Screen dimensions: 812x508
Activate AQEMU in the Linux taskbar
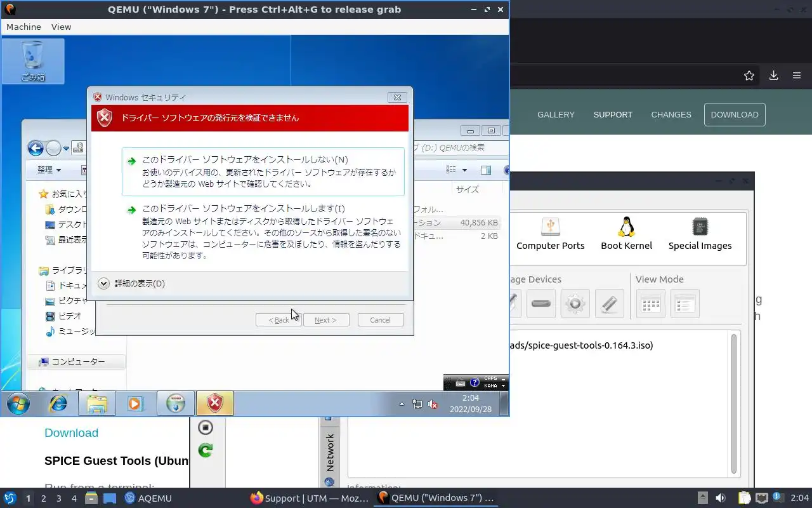pos(148,498)
